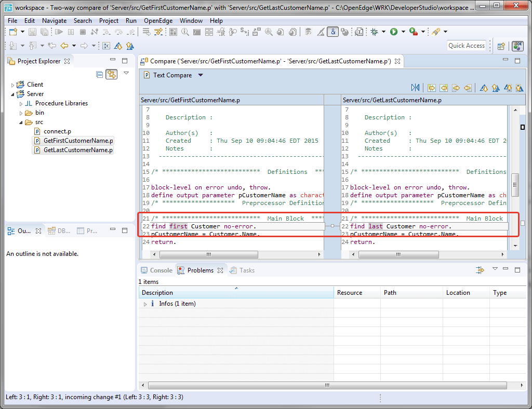532x409 pixels.
Task: Open the Window menu
Action: (191, 21)
